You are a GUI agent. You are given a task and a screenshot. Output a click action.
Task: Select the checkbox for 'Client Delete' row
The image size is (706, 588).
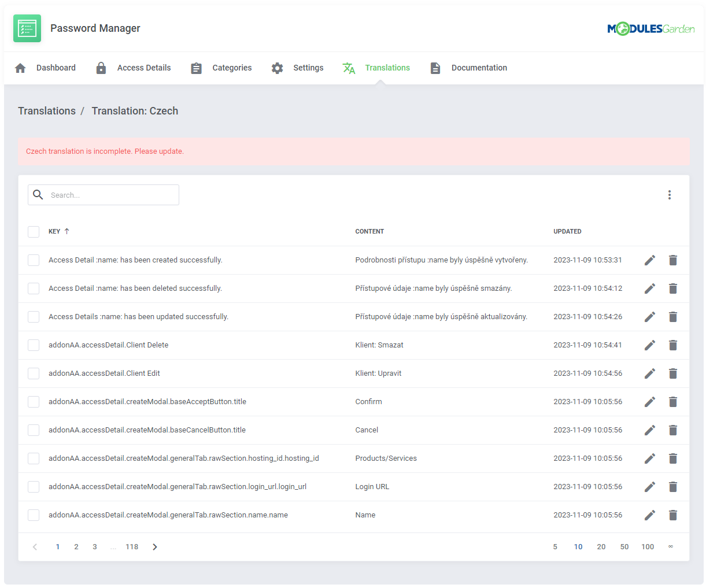34,345
